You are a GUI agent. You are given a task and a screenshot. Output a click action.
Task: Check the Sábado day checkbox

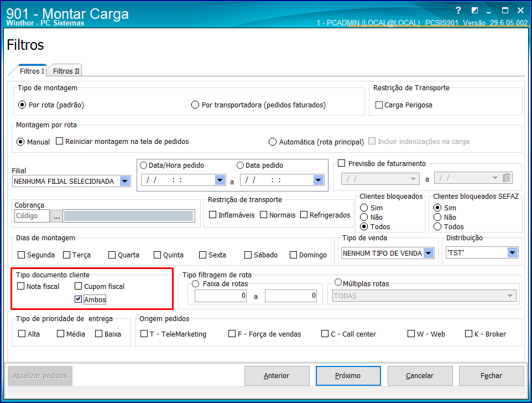[x=248, y=255]
